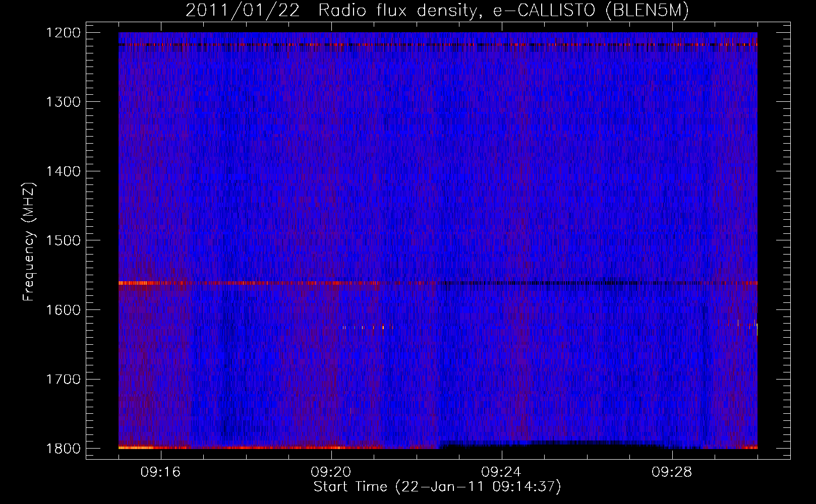Screen dimensions: 816x504
Task: Click the 1300 frequency tick label
Action: tap(64, 102)
